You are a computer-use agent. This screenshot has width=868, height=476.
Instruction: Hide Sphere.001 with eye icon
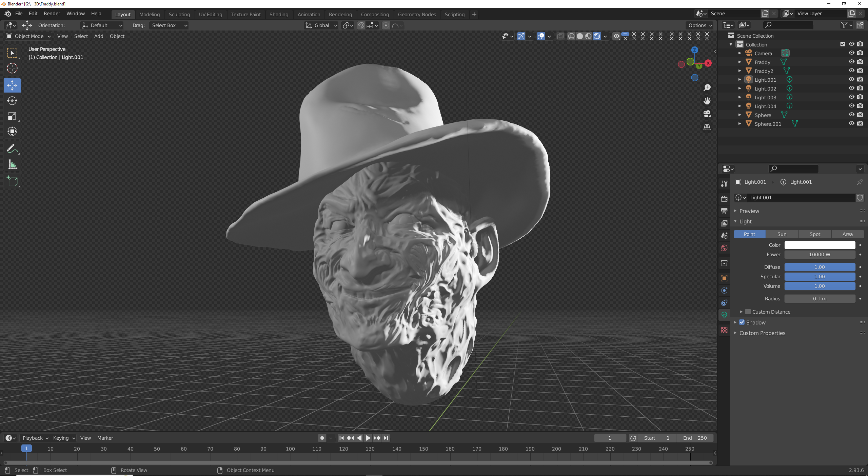coord(851,123)
